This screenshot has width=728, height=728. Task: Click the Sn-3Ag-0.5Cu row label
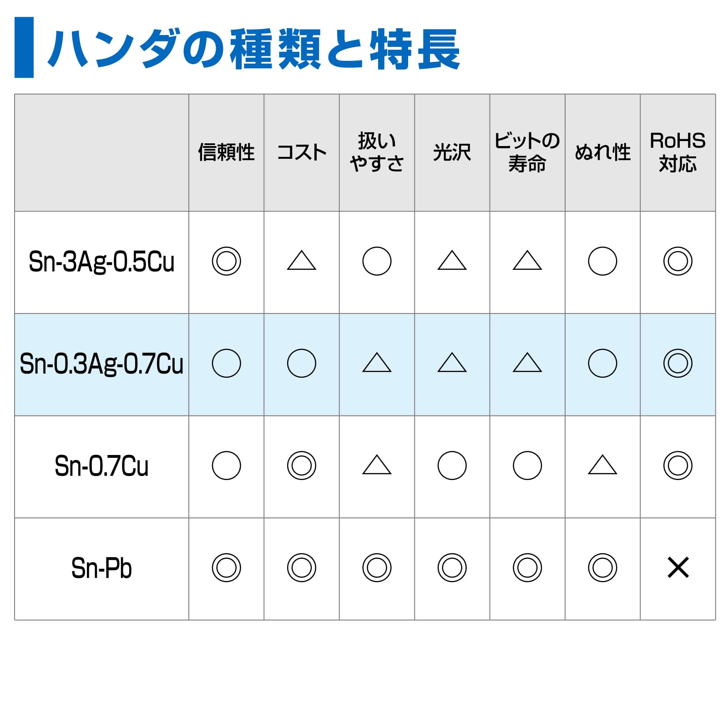click(x=101, y=262)
